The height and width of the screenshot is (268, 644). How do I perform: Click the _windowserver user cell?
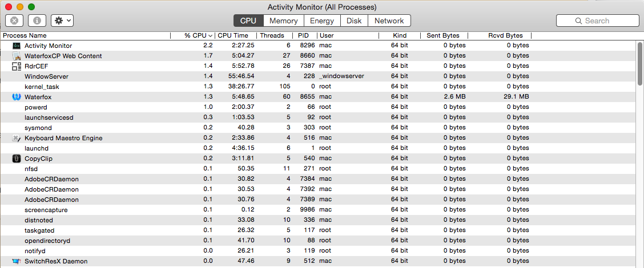(x=341, y=76)
